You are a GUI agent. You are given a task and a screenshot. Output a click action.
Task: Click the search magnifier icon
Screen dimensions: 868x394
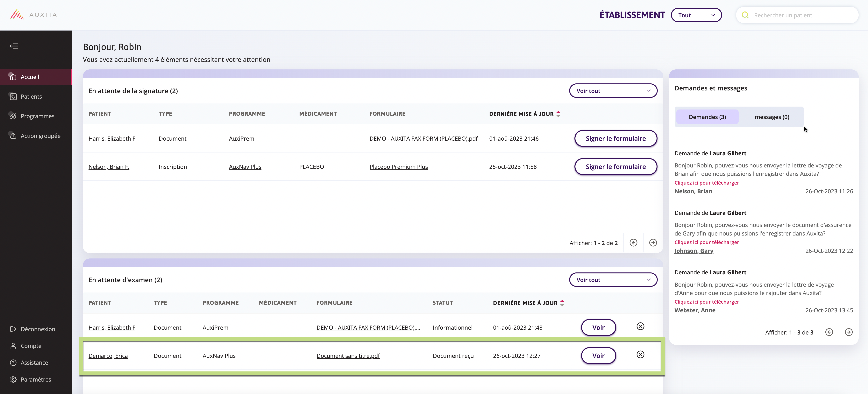[745, 15]
